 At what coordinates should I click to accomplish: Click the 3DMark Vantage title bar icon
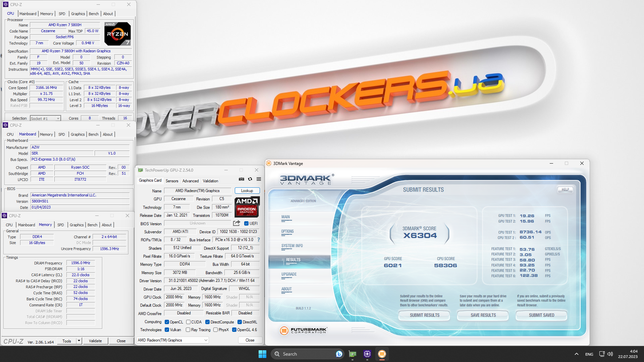click(x=269, y=163)
